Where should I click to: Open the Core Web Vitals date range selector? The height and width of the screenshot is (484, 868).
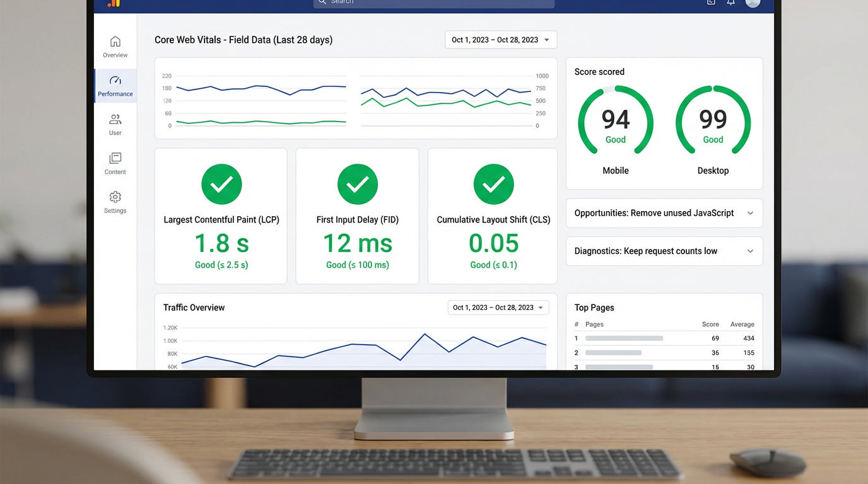tap(500, 39)
